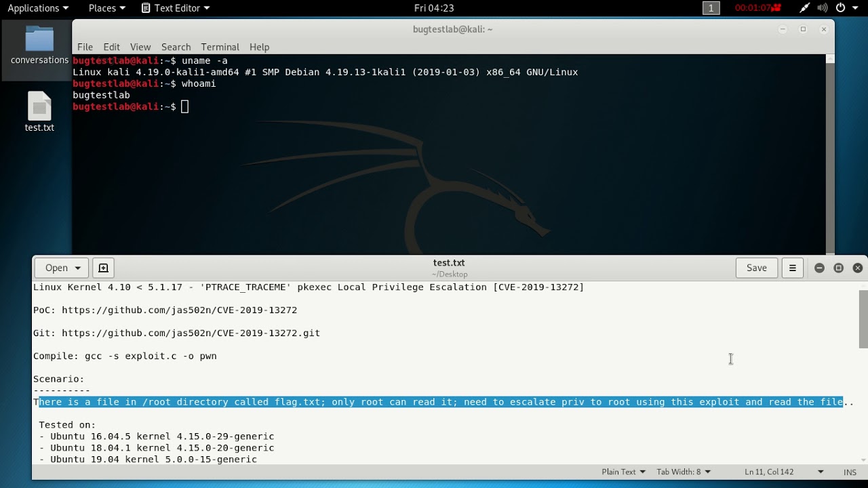Open the terminal Edit menu
The height and width of the screenshot is (488, 868).
point(111,47)
